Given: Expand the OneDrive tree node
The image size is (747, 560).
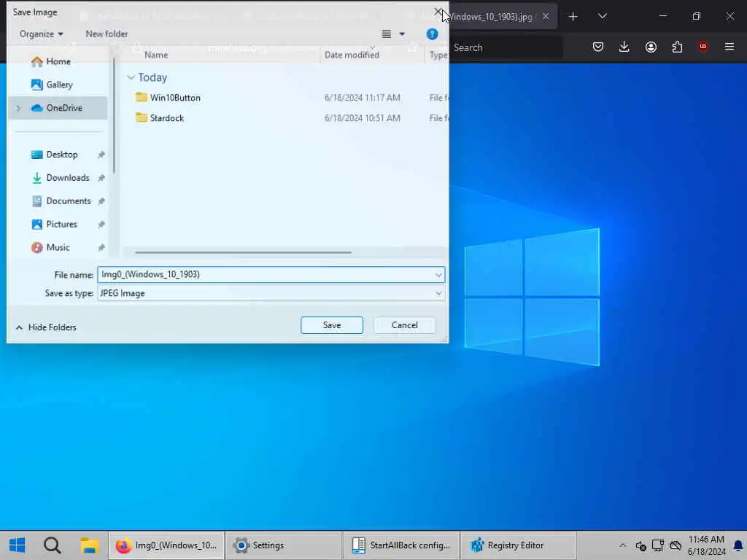Looking at the screenshot, I should [x=18, y=108].
